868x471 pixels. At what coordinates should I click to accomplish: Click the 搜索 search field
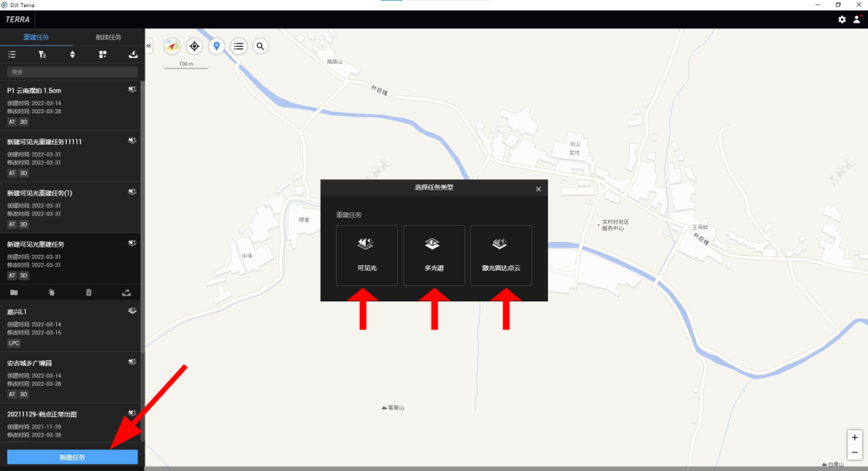point(72,72)
